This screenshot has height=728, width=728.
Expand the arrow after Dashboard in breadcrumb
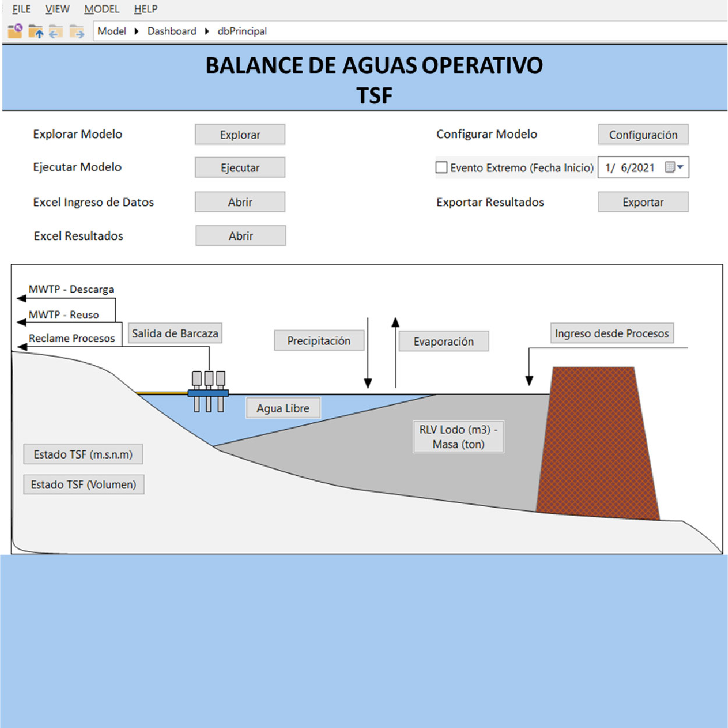click(x=207, y=31)
